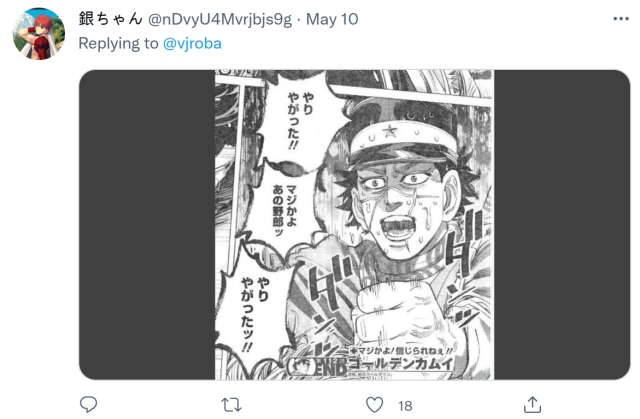Open the three-dot more options menu
The width and height of the screenshot is (640, 419).
[621, 19]
